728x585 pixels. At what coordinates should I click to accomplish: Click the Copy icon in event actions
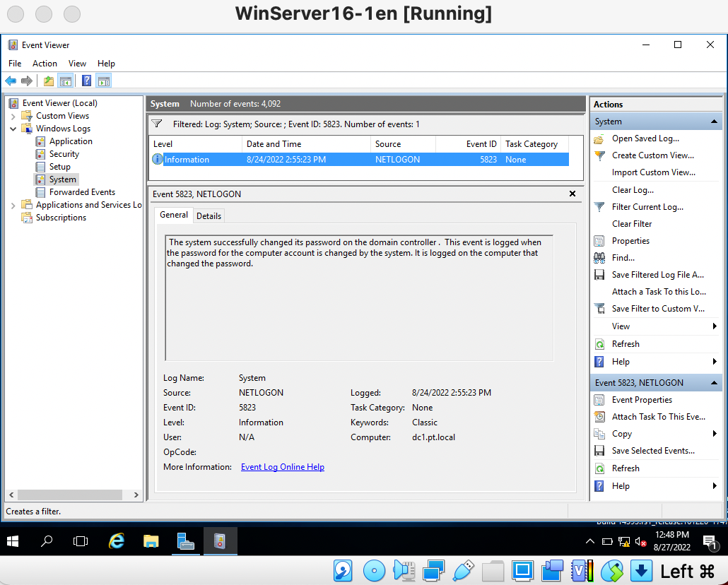pos(599,434)
